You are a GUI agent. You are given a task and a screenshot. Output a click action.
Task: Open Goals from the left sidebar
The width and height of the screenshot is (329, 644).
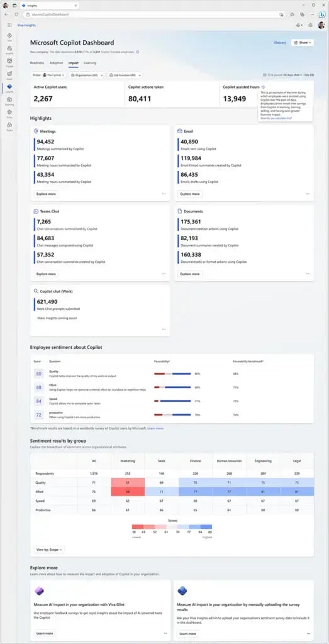[9, 75]
